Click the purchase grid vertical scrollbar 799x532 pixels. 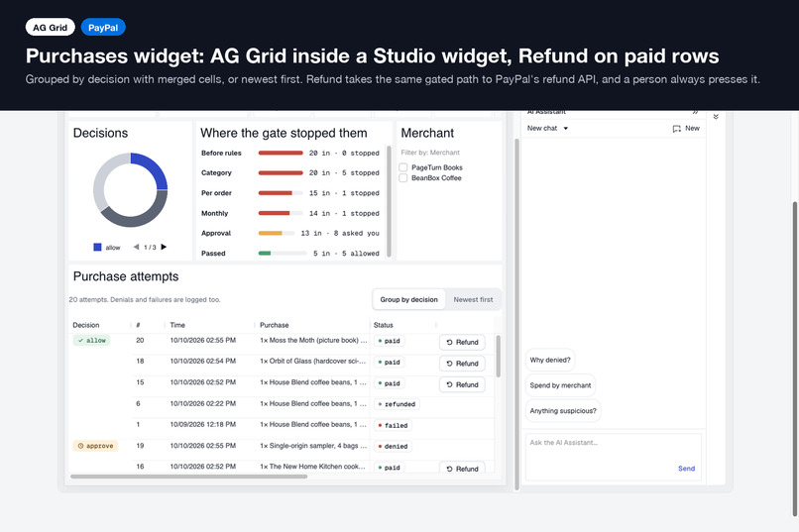click(x=498, y=356)
